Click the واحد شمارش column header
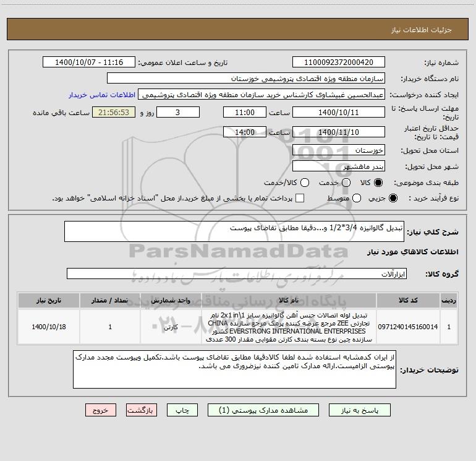Viewport: 476px width, 461px height. (171, 301)
